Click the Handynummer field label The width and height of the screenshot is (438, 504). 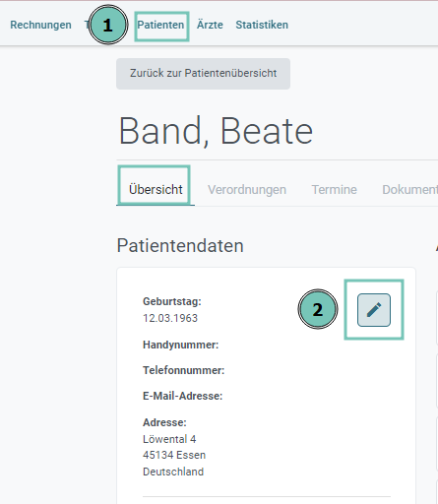pyautogui.click(x=181, y=345)
